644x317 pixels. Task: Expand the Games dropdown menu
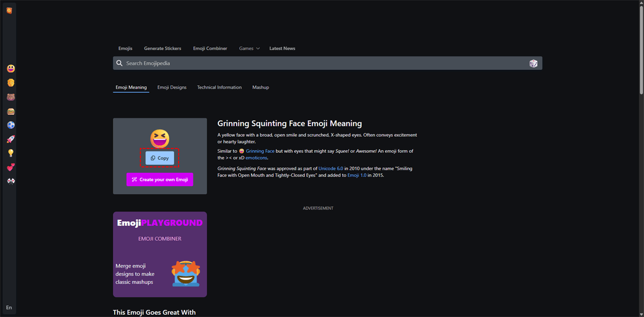point(250,48)
